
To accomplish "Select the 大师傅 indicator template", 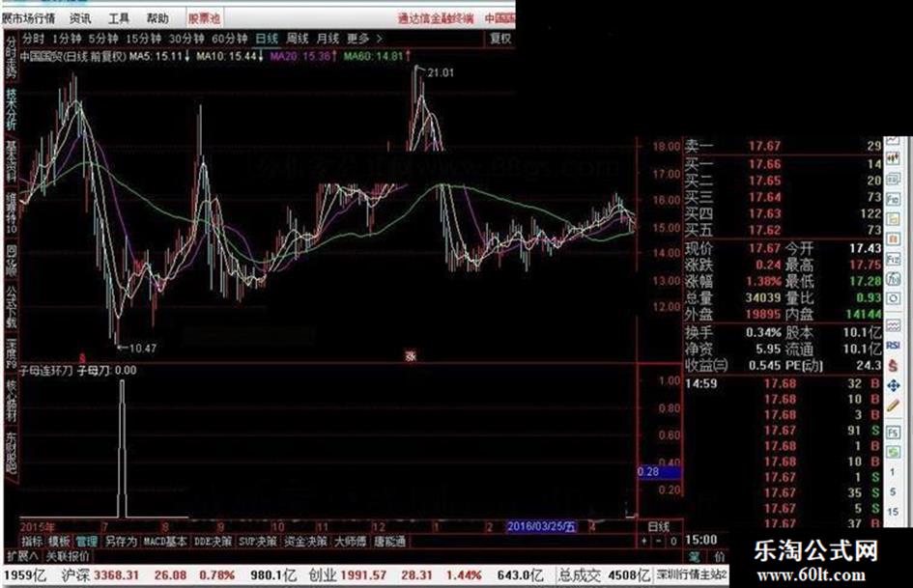I will (351, 542).
